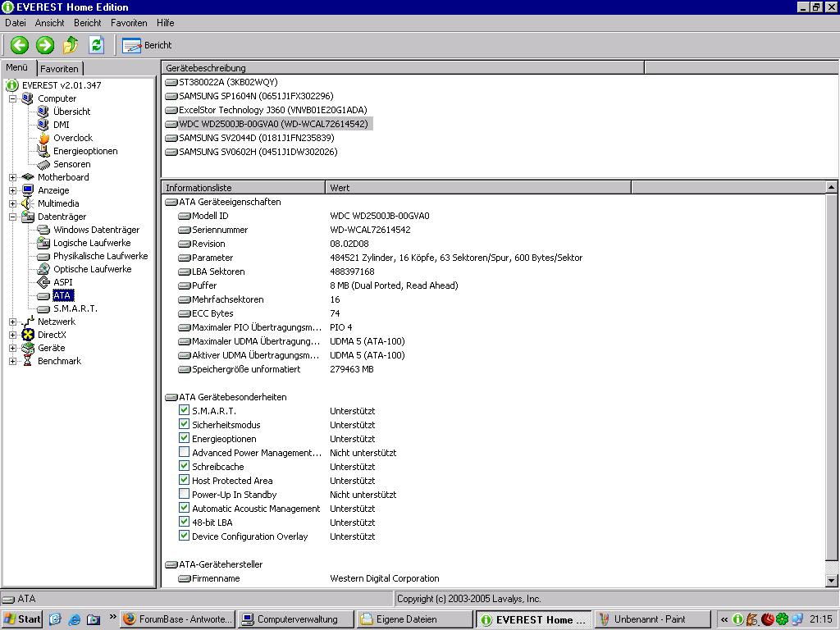Select SAMSUNG SP1604N drive entry
This screenshot has width=840, height=630.
tap(256, 96)
